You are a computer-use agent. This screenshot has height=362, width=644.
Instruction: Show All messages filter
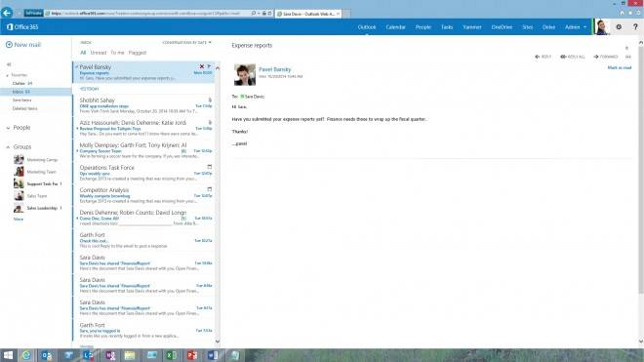click(x=83, y=53)
